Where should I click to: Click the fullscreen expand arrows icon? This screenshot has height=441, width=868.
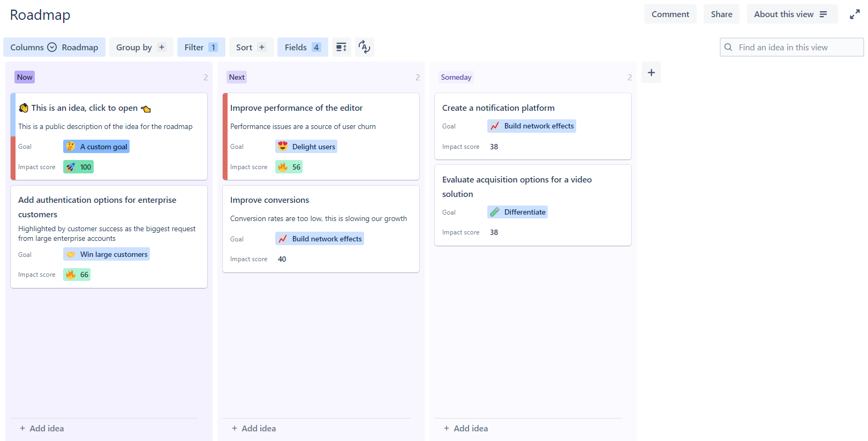tap(855, 14)
